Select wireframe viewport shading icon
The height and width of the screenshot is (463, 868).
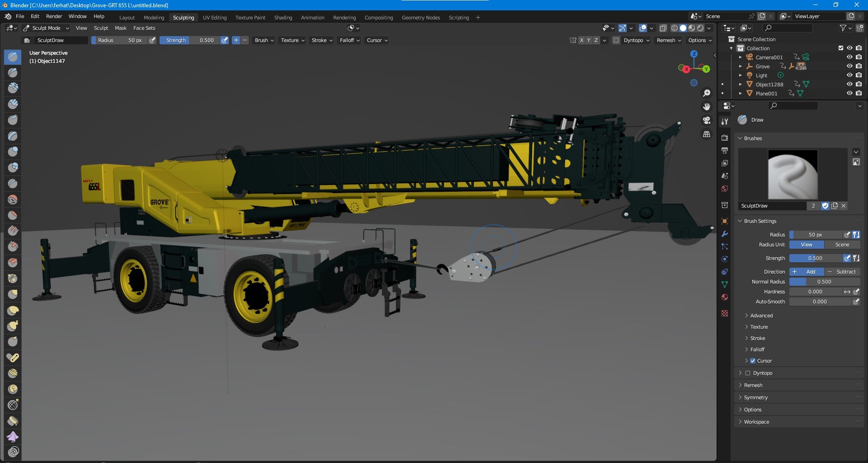point(675,28)
